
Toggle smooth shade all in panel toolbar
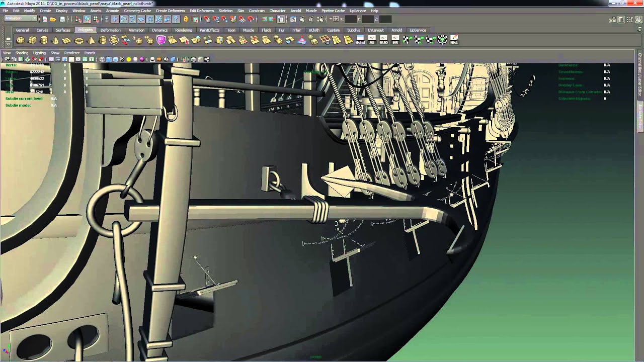point(109,59)
